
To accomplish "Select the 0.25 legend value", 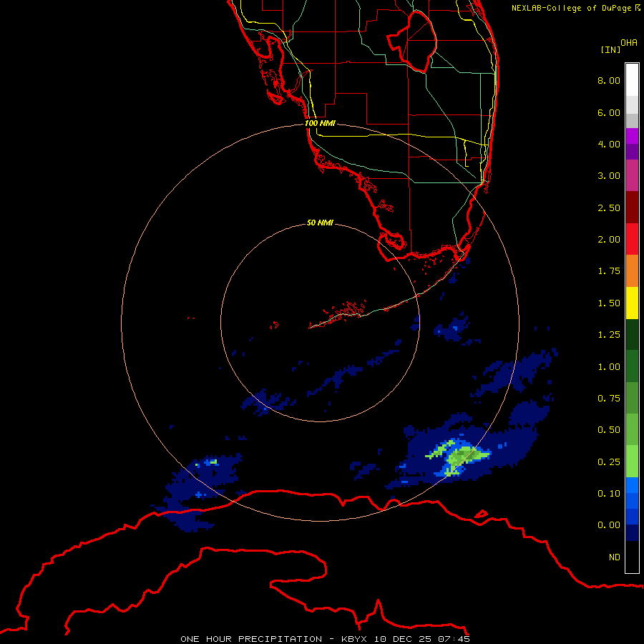I will click(609, 462).
